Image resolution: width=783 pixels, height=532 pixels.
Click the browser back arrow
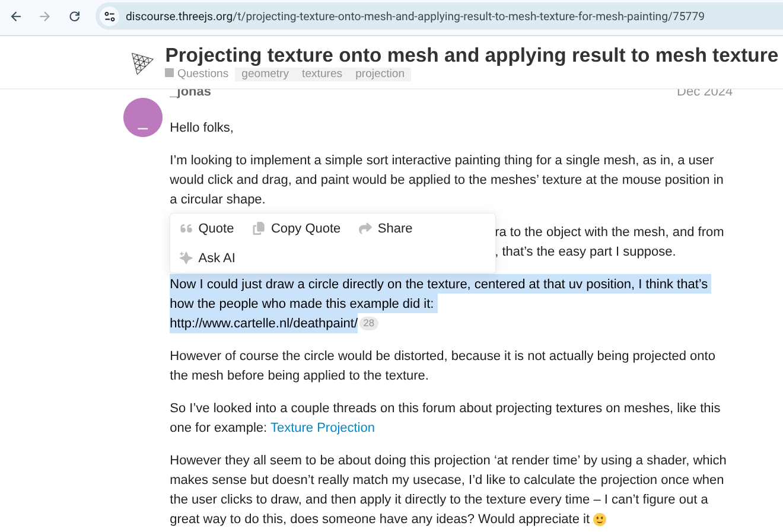[x=16, y=17]
